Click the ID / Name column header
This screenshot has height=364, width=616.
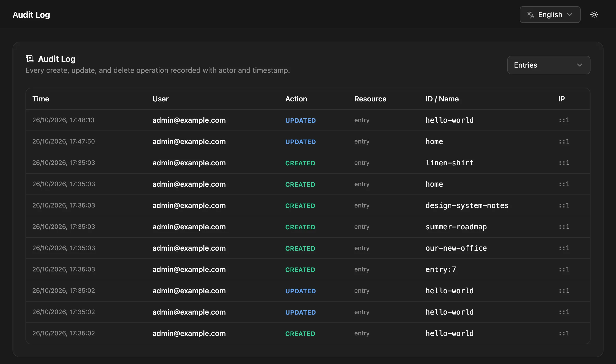442,99
